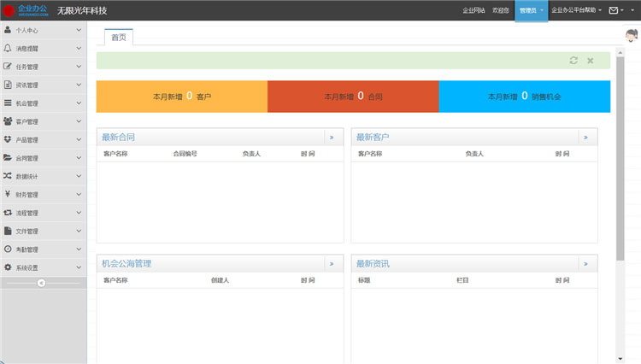Viewport: 641px width, 364px height.
Task: Click the 财务管理 yen icon
Action: [8, 194]
